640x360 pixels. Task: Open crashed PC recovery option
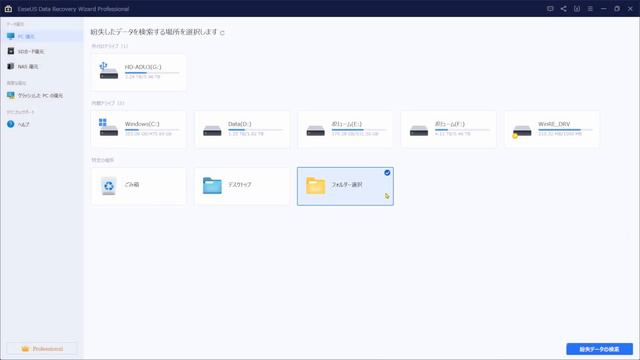pyautogui.click(x=42, y=96)
